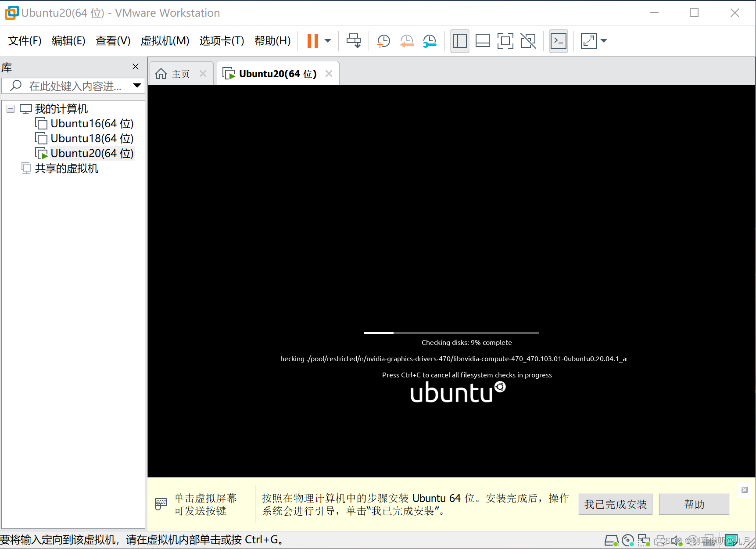This screenshot has width=756, height=549.
Task: Open the power options dropdown arrow
Action: click(328, 41)
